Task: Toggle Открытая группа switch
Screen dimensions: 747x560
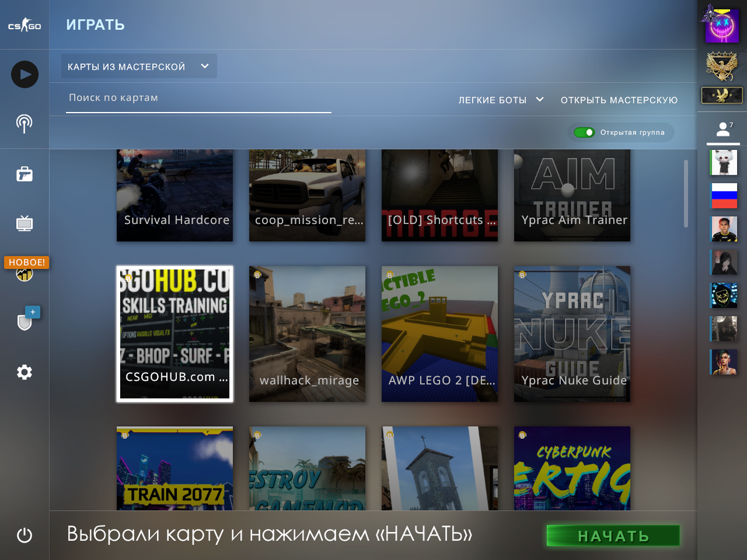Action: click(585, 133)
